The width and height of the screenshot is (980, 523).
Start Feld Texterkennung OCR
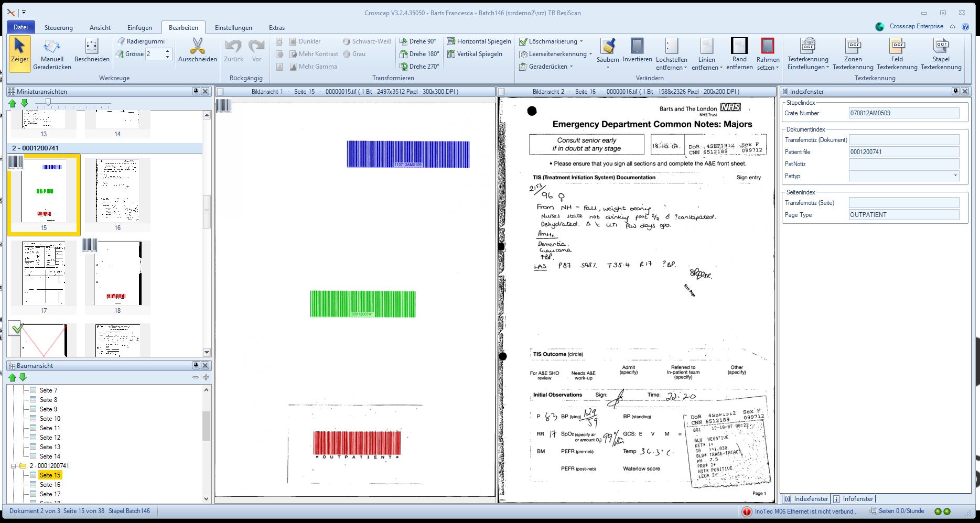coord(897,54)
